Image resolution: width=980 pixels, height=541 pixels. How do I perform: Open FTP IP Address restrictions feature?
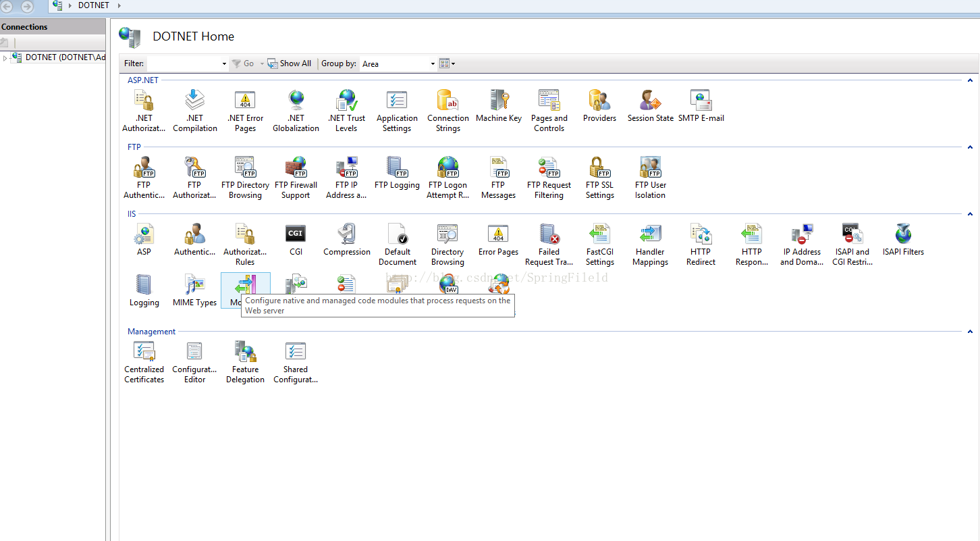[x=346, y=178]
